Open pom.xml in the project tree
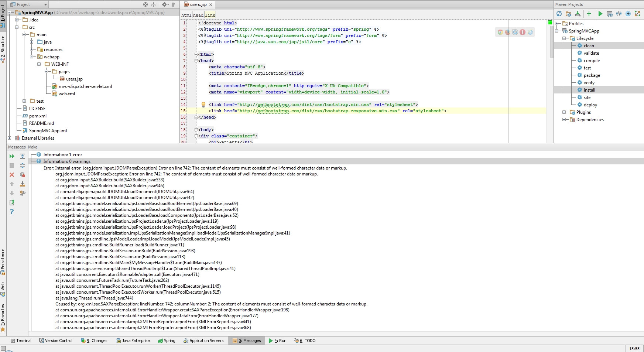 [38, 116]
